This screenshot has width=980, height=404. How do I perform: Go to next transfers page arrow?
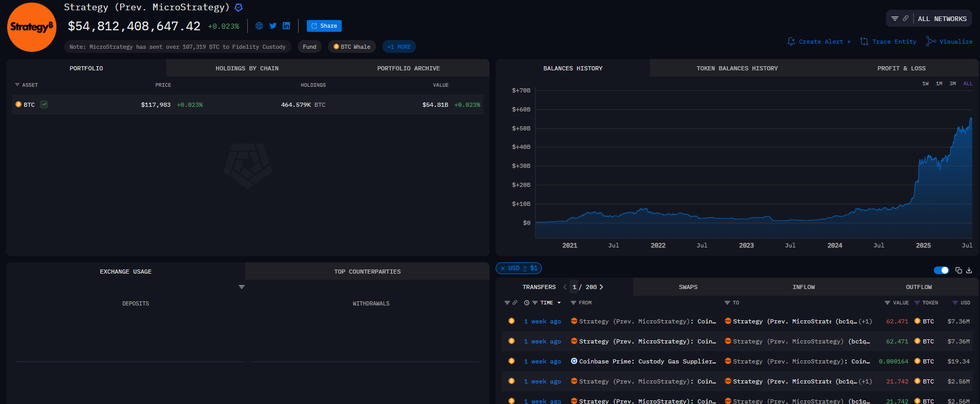[601, 287]
